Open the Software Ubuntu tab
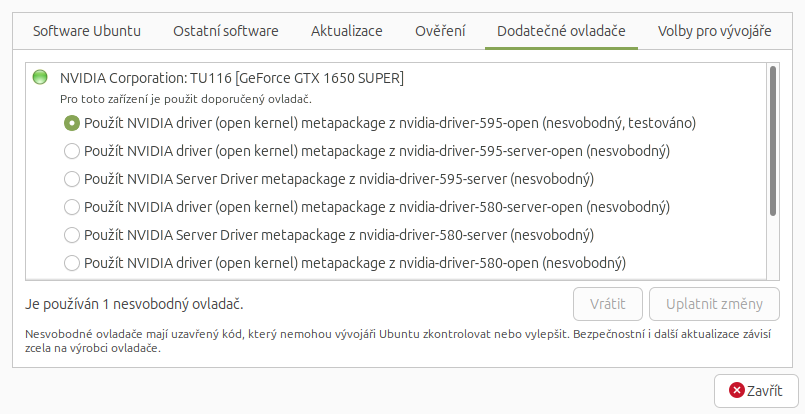805x414 pixels. click(x=87, y=31)
